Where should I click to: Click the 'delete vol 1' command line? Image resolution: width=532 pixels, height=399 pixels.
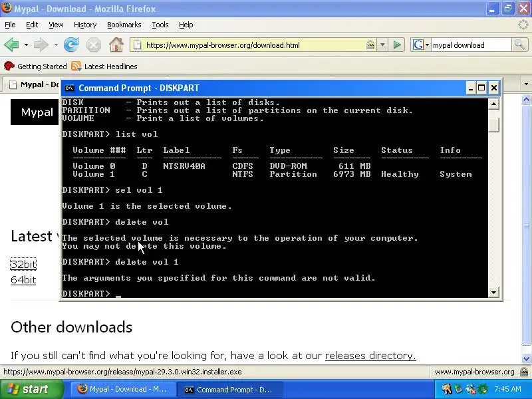tap(120, 262)
